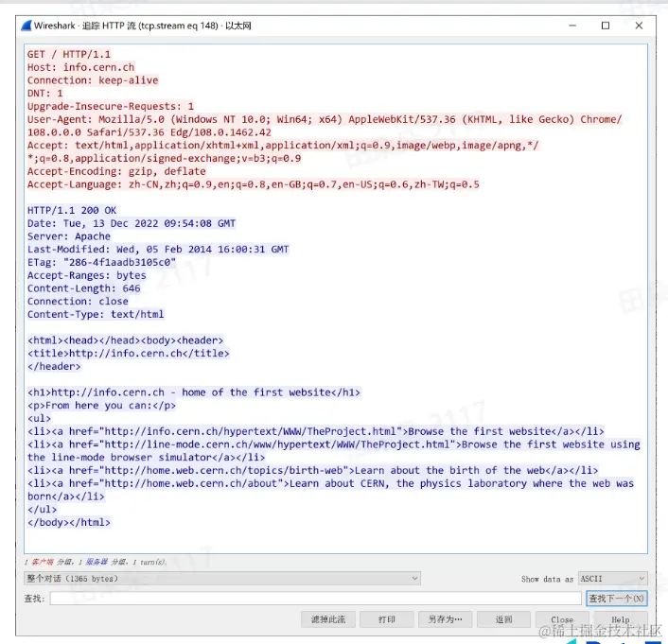The height and width of the screenshot is (644, 668).
Task: Click the '<title>http://info.cern.ch</title>' line
Action: (x=129, y=353)
